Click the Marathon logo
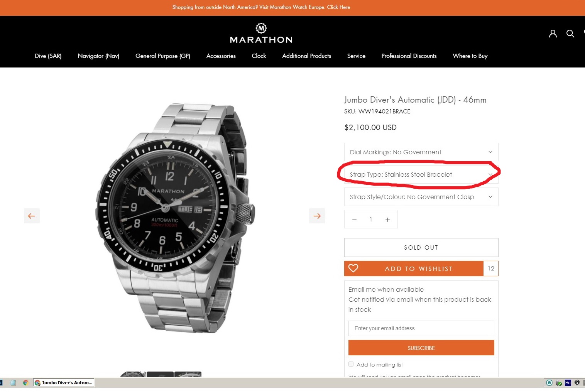Screen dimensions: 585x392 (261, 34)
